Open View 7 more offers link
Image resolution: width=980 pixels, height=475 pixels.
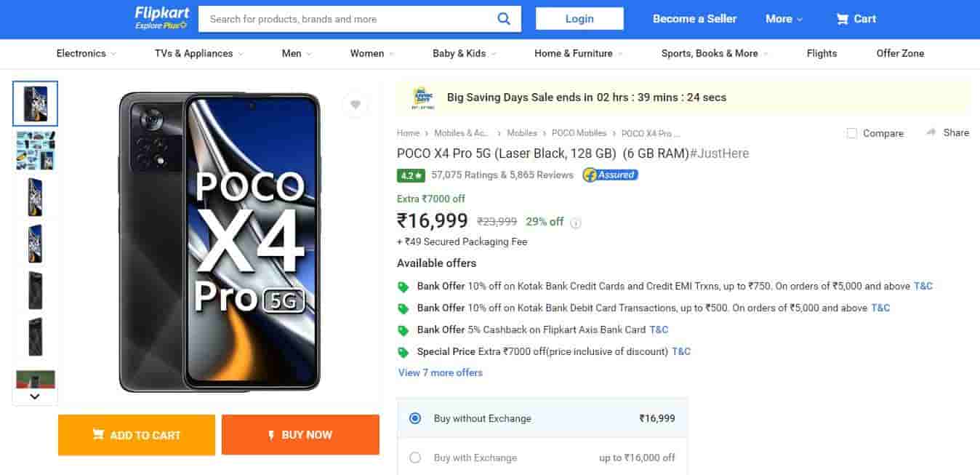point(440,372)
